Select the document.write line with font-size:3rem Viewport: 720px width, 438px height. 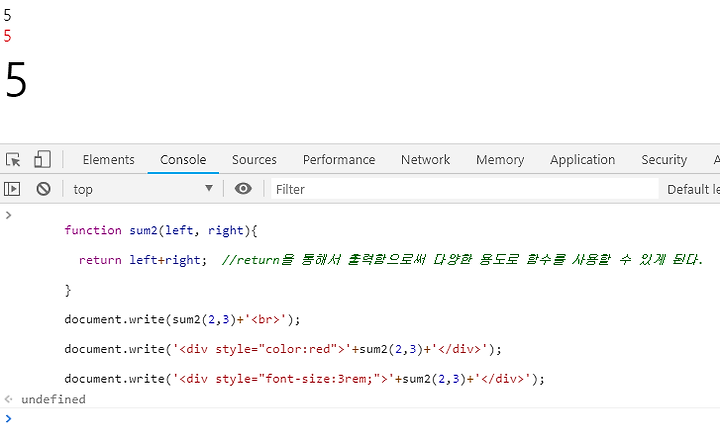[304, 379]
